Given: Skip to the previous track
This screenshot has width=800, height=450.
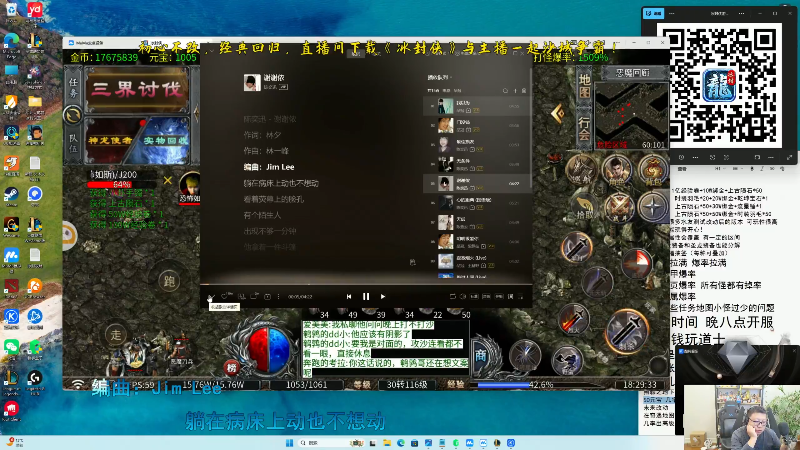Looking at the screenshot, I should [x=349, y=296].
